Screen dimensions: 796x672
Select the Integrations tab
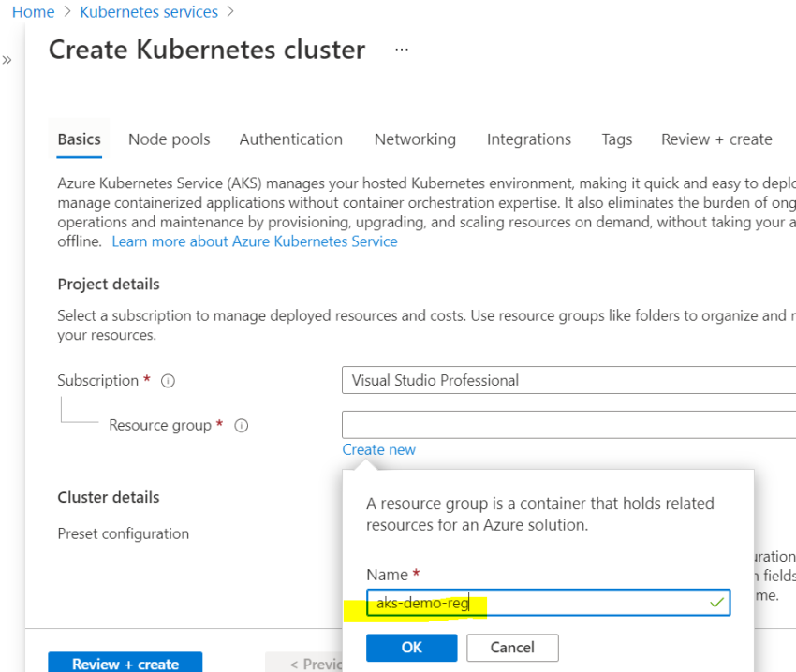click(x=528, y=139)
